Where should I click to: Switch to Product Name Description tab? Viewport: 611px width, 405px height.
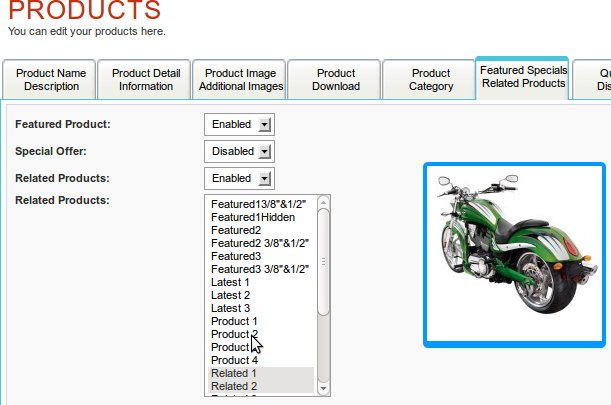click(51, 80)
